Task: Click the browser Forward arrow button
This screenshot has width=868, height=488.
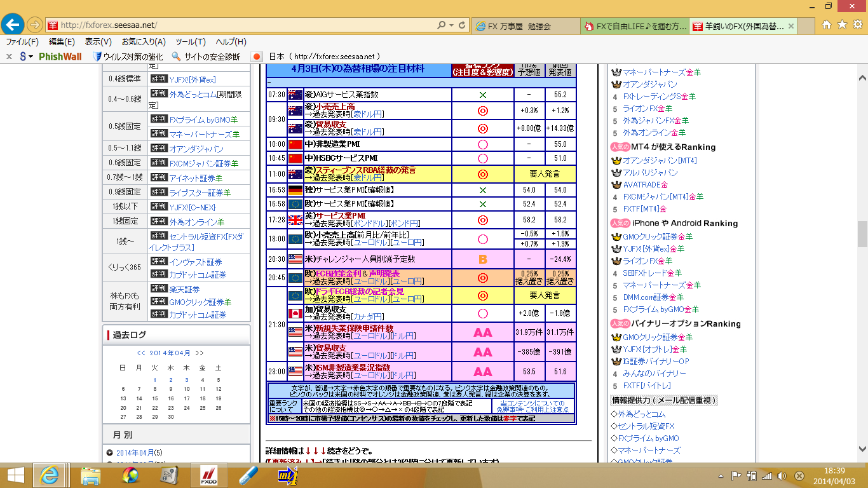Action: point(35,25)
